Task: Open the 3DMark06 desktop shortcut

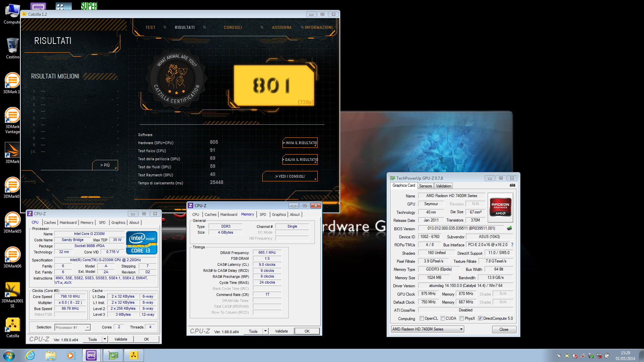Action: 12,257
